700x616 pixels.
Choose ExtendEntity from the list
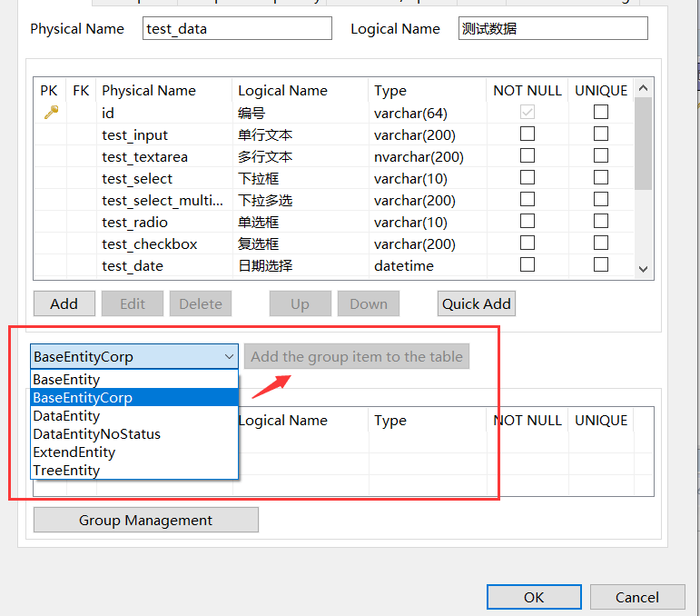134,452
